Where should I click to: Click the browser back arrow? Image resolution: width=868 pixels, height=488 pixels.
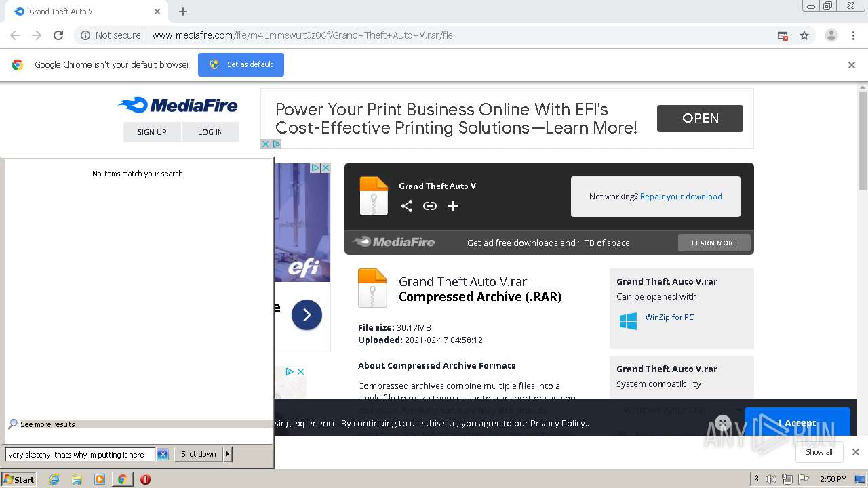coord(15,35)
